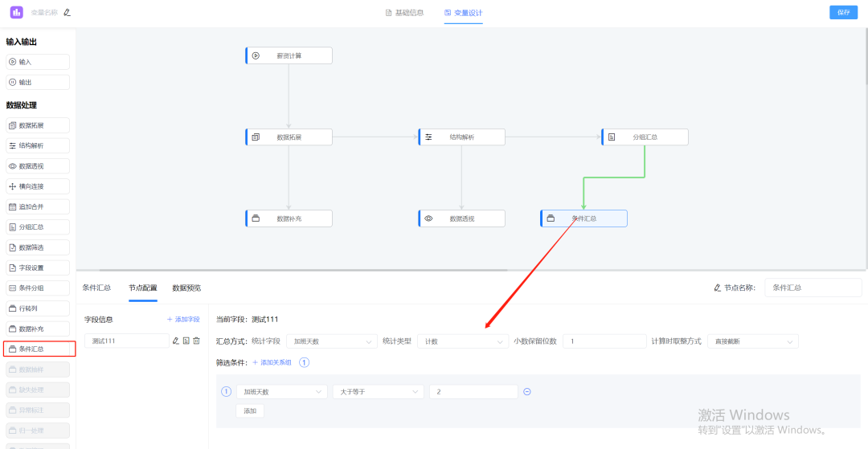Select the 数据透视 node on the canvas

point(461,218)
